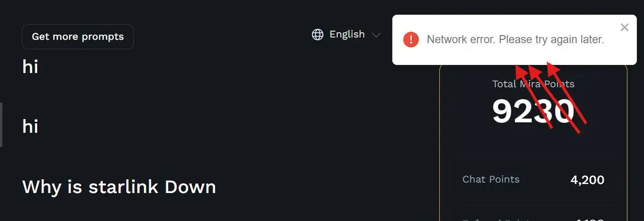Click the Network error message text
The height and width of the screenshot is (221, 644).
(515, 40)
